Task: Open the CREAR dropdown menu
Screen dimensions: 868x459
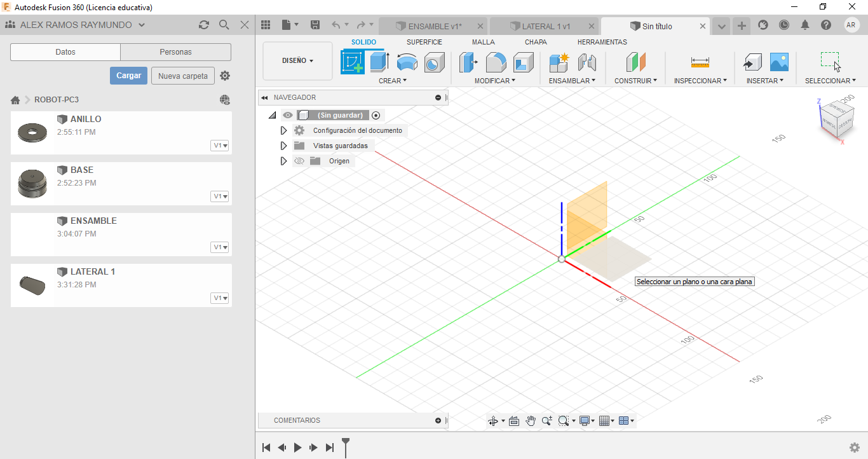Action: 393,81
